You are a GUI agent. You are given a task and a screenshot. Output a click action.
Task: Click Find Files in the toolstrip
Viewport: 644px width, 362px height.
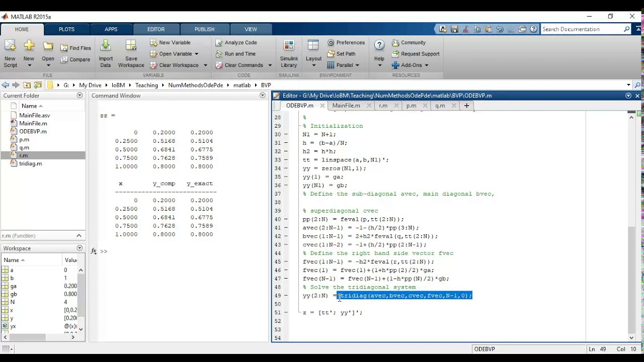[76, 48]
